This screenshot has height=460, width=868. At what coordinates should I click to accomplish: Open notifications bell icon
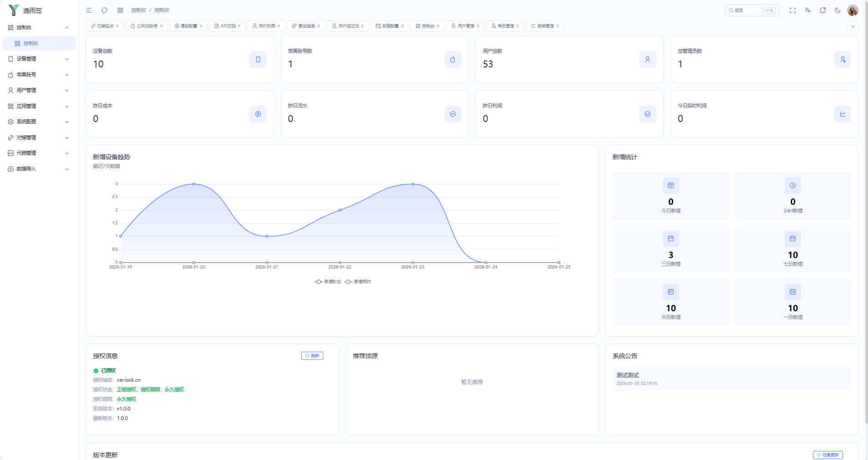pyautogui.click(x=823, y=10)
